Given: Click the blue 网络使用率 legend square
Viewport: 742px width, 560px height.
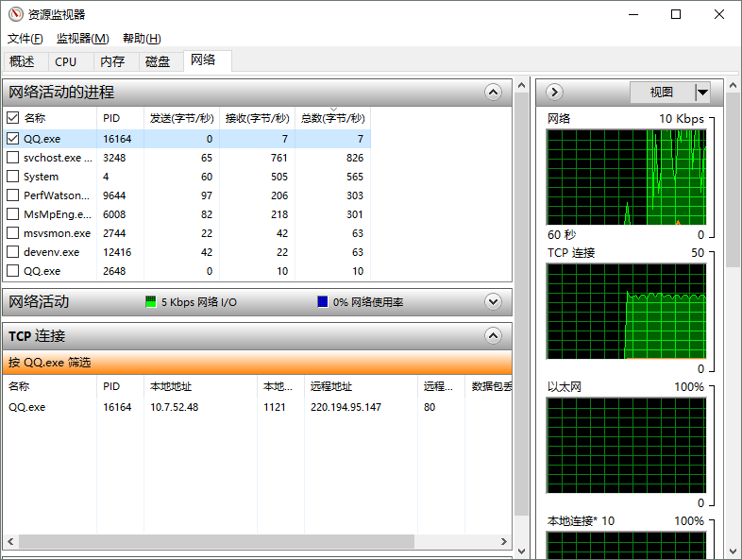Looking at the screenshot, I should [322, 301].
